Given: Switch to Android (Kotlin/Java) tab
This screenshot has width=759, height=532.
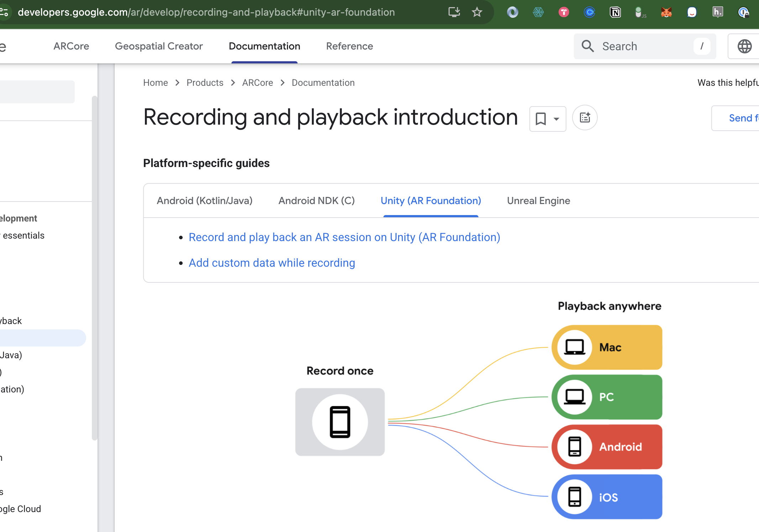Looking at the screenshot, I should pos(205,201).
